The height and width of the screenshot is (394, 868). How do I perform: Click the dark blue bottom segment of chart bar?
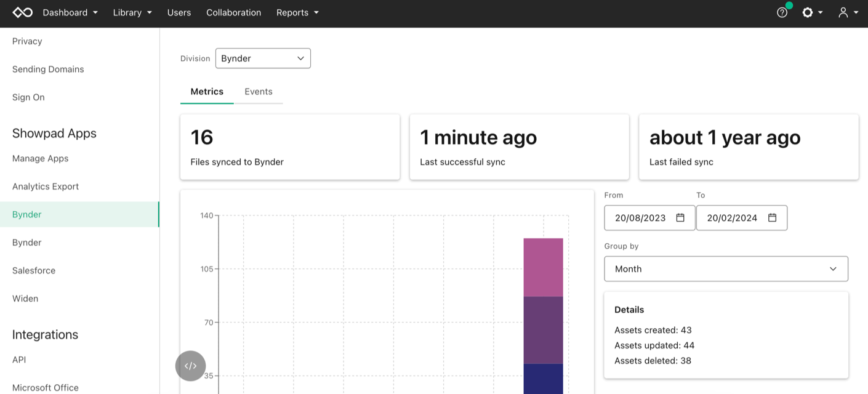point(544,379)
